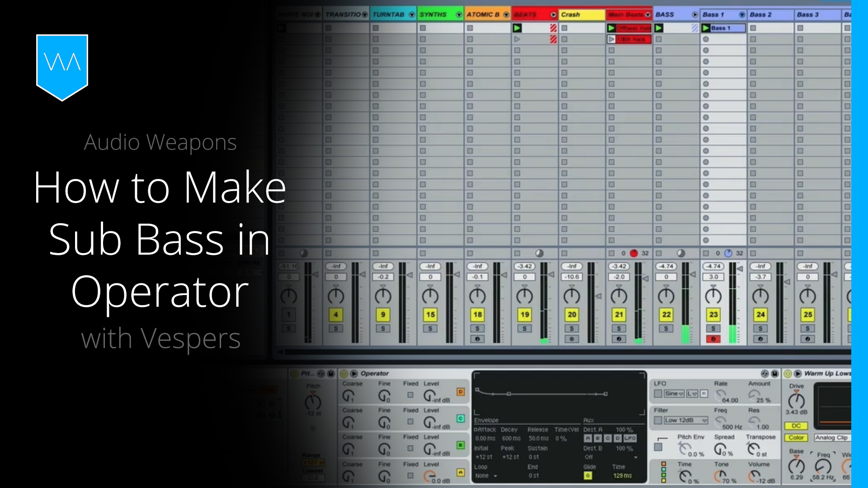868x488 pixels.
Task: Click the Operator device fold arrow
Action: click(354, 374)
